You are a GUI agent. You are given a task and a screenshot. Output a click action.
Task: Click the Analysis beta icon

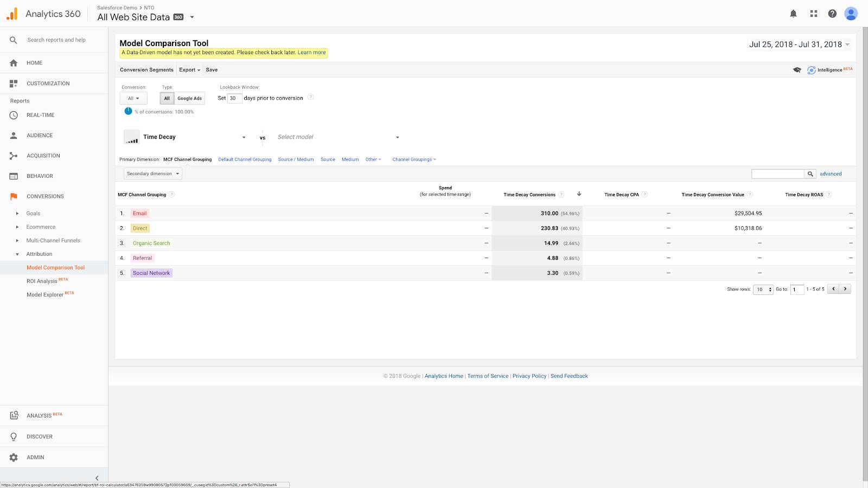click(14, 415)
